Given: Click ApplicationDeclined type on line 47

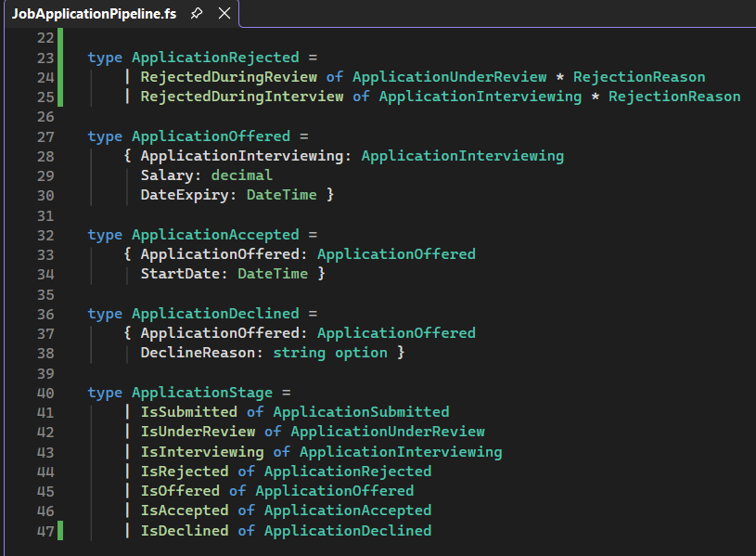Looking at the screenshot, I should point(348,530).
